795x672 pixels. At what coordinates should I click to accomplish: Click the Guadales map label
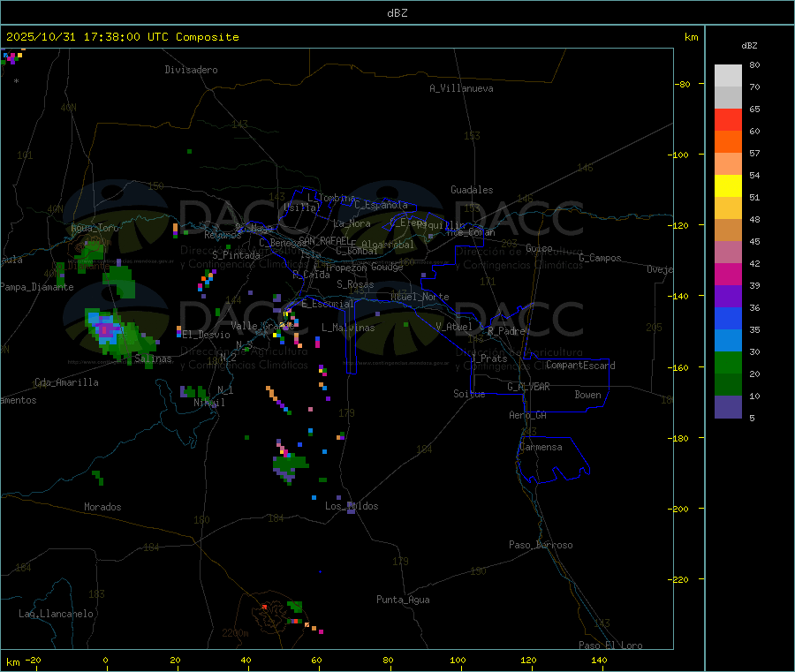(472, 190)
